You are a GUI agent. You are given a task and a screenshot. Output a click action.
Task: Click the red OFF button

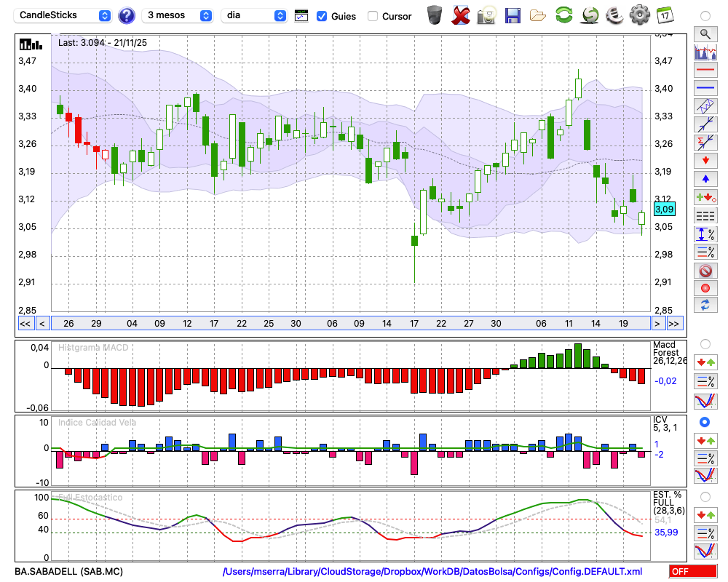pos(692,572)
